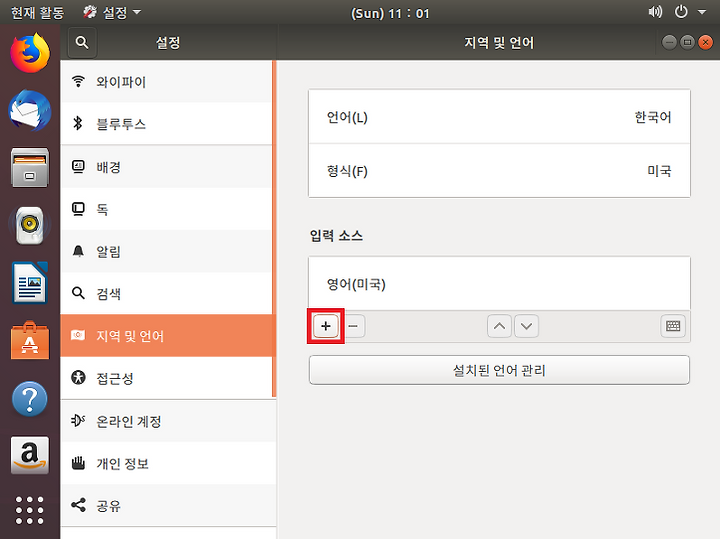Click the 온라인 계정 icon
Image resolution: width=720 pixels, height=539 pixels.
pos(79,420)
